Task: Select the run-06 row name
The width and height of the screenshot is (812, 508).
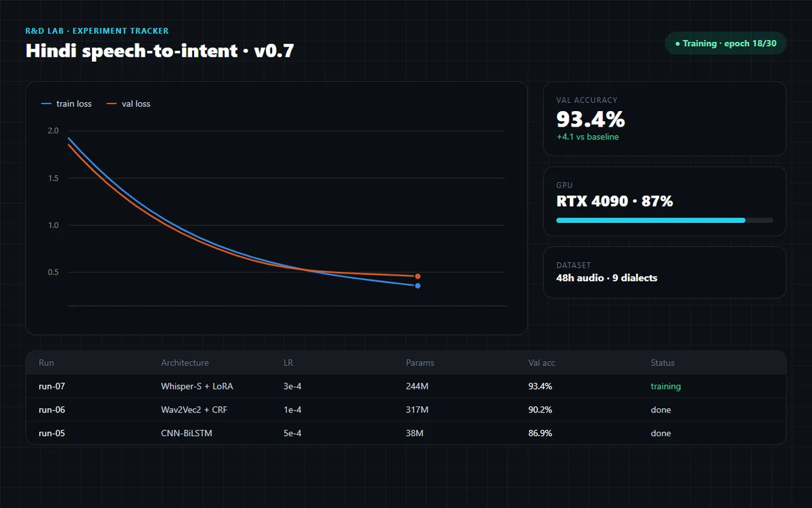Action: coord(51,410)
